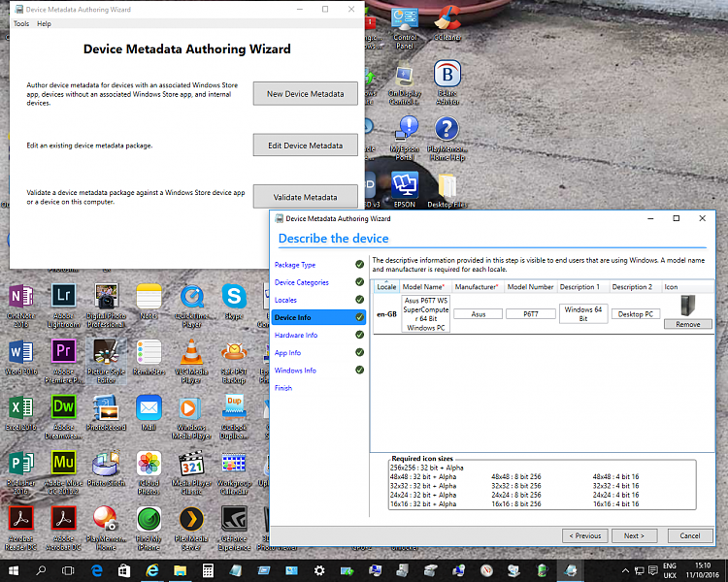Image resolution: width=728 pixels, height=582 pixels.
Task: Open the Desktop Files folder icon
Action: [447, 190]
